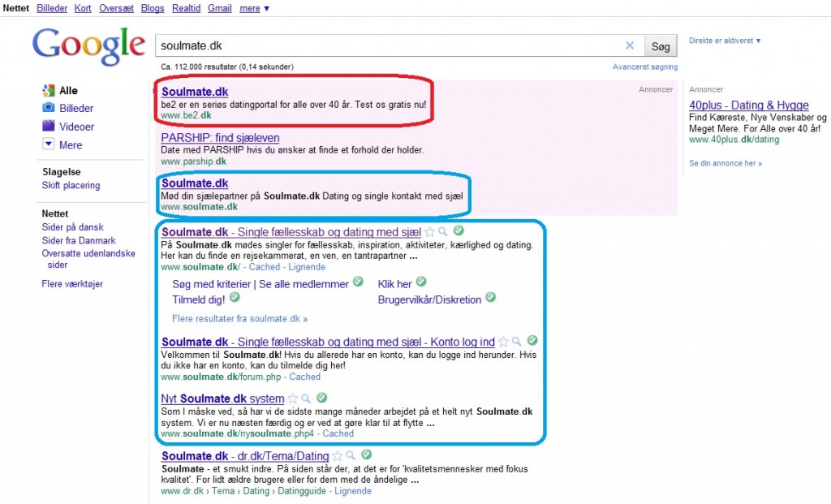The image size is (831, 504).
Task: Open magnifier preview for Nyt Soulmate.dk system
Action: 306,398
